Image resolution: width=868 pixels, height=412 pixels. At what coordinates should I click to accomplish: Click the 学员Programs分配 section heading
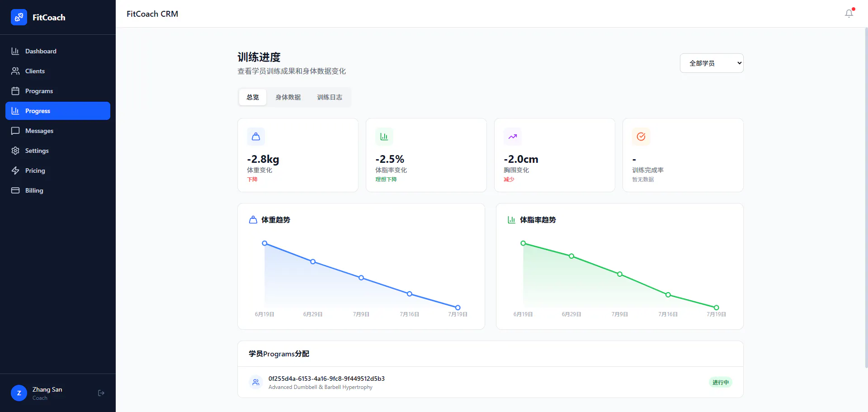tap(279, 354)
